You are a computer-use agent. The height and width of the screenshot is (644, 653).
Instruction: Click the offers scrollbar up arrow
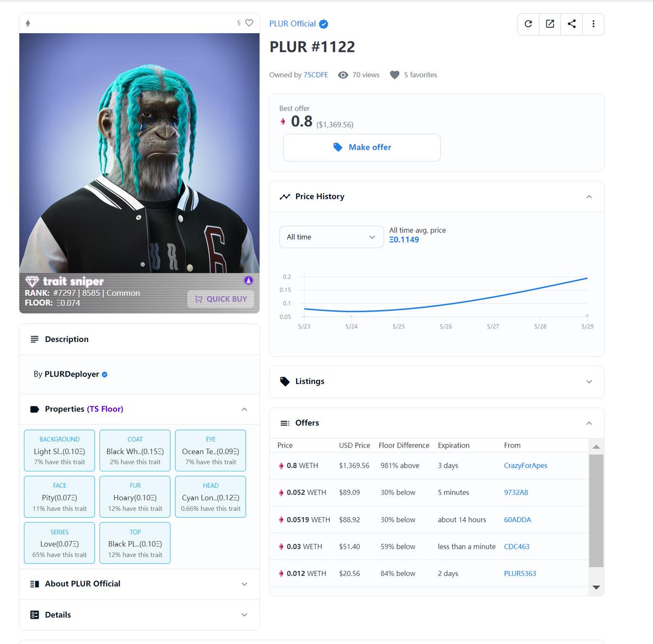(x=596, y=447)
